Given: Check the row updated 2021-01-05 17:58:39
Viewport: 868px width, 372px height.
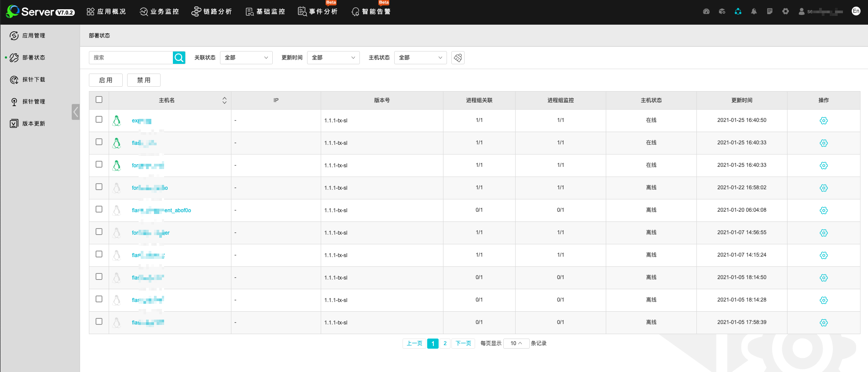Looking at the screenshot, I should [x=99, y=321].
